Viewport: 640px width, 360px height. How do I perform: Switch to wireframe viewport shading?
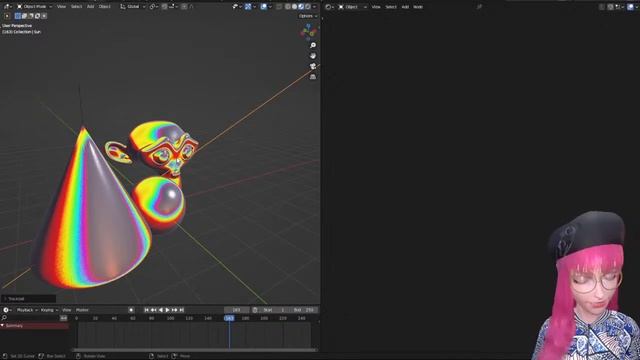click(x=288, y=7)
